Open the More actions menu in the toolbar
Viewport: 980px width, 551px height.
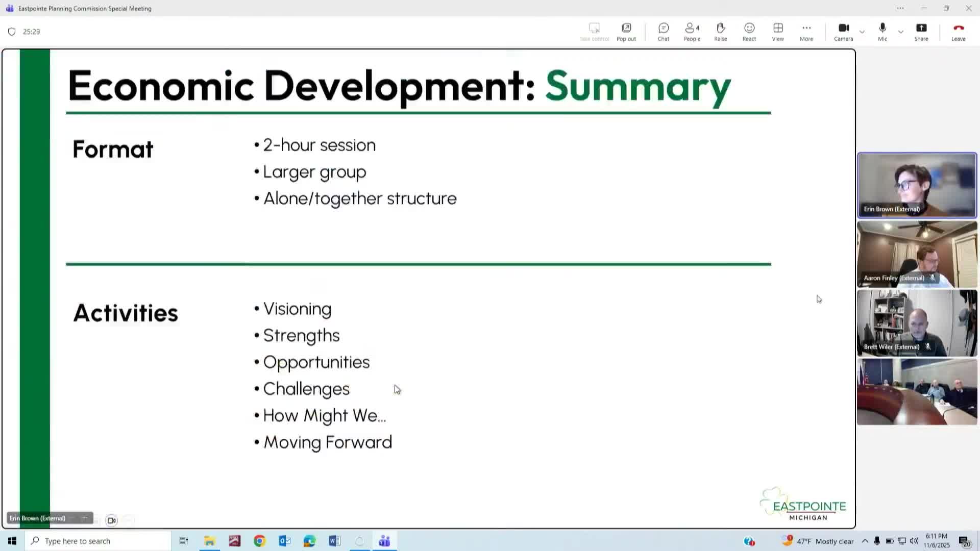point(806,31)
